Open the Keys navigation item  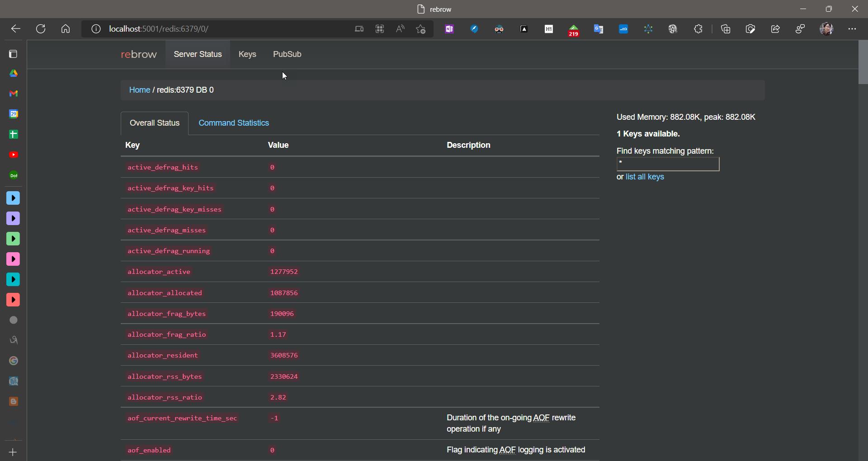(x=247, y=54)
